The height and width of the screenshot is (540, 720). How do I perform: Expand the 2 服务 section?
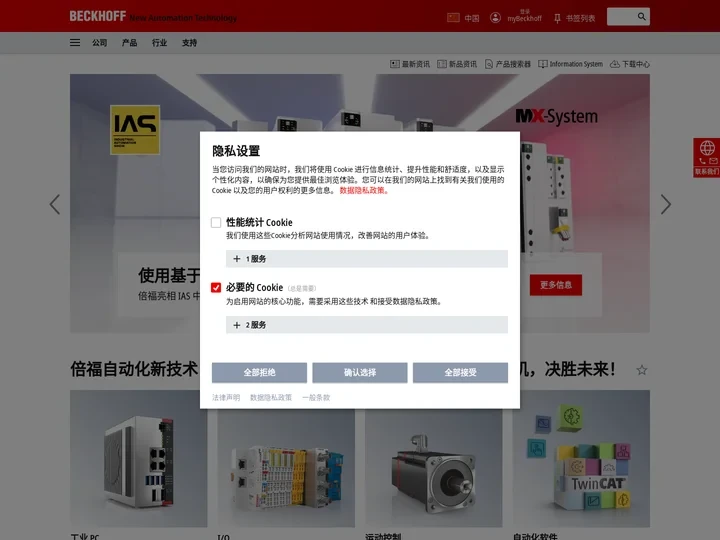point(366,325)
